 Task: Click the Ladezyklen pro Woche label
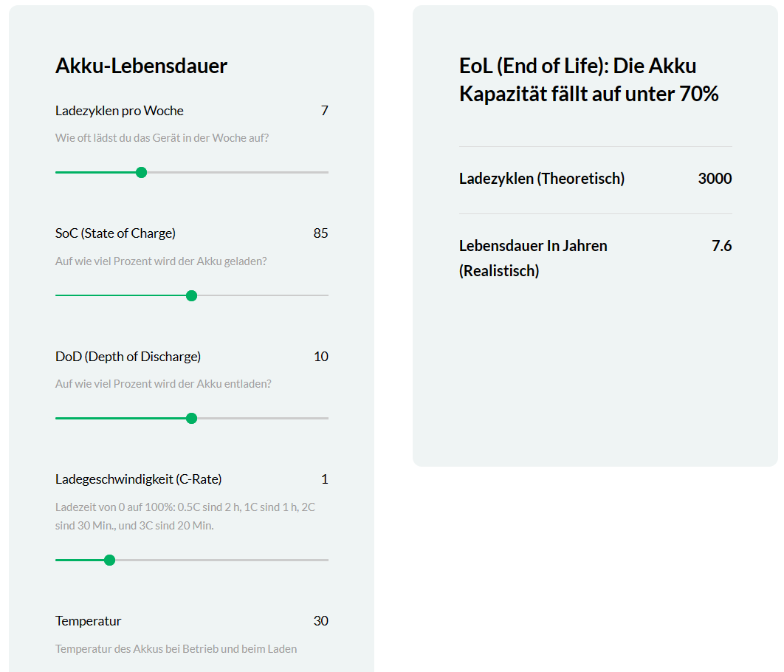[120, 111]
